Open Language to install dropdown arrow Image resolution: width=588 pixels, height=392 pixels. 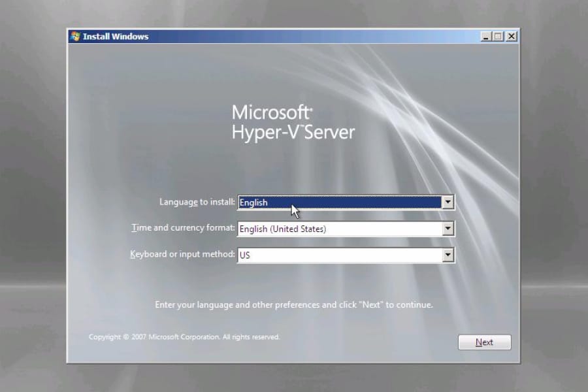tap(448, 202)
